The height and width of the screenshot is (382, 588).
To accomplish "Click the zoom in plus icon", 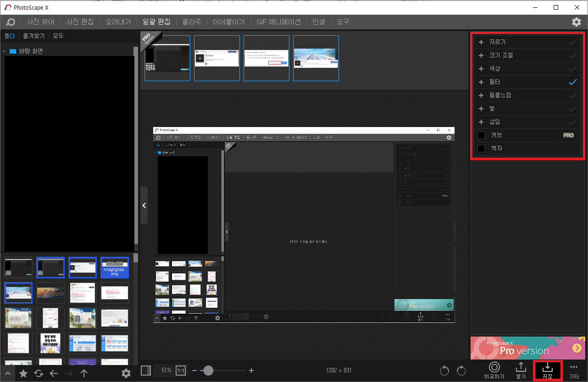I will point(251,371).
